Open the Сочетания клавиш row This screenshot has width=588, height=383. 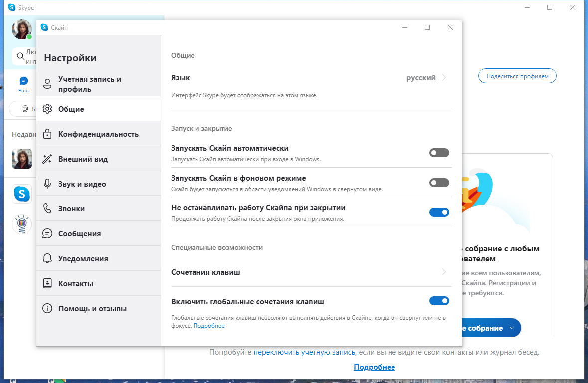click(311, 272)
